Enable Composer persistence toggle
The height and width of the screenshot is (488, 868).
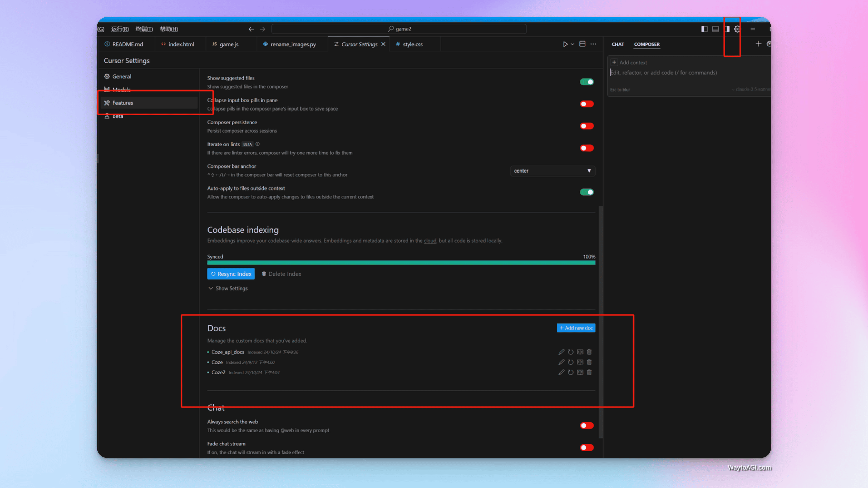pyautogui.click(x=587, y=126)
